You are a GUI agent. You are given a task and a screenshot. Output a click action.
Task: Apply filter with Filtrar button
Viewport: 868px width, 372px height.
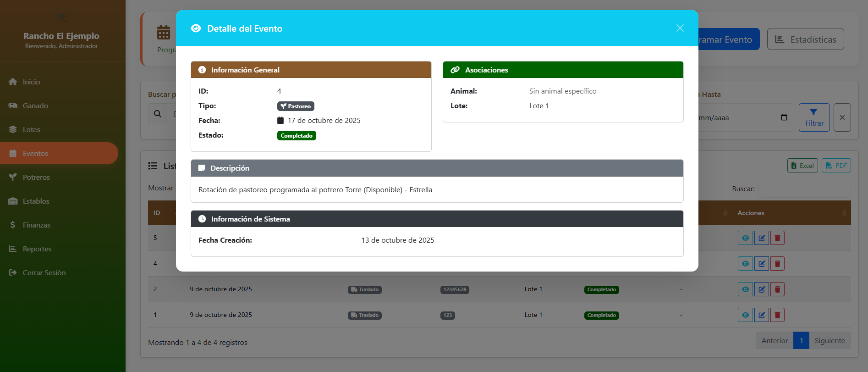click(x=814, y=117)
